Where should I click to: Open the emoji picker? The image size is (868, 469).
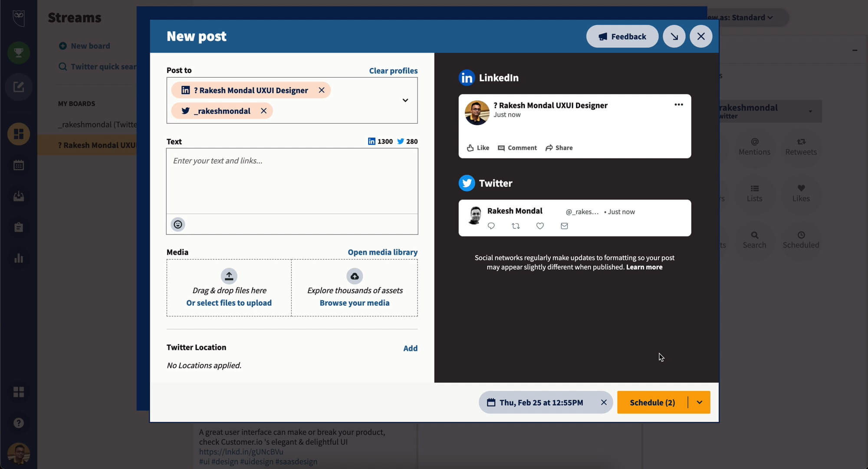tap(178, 224)
